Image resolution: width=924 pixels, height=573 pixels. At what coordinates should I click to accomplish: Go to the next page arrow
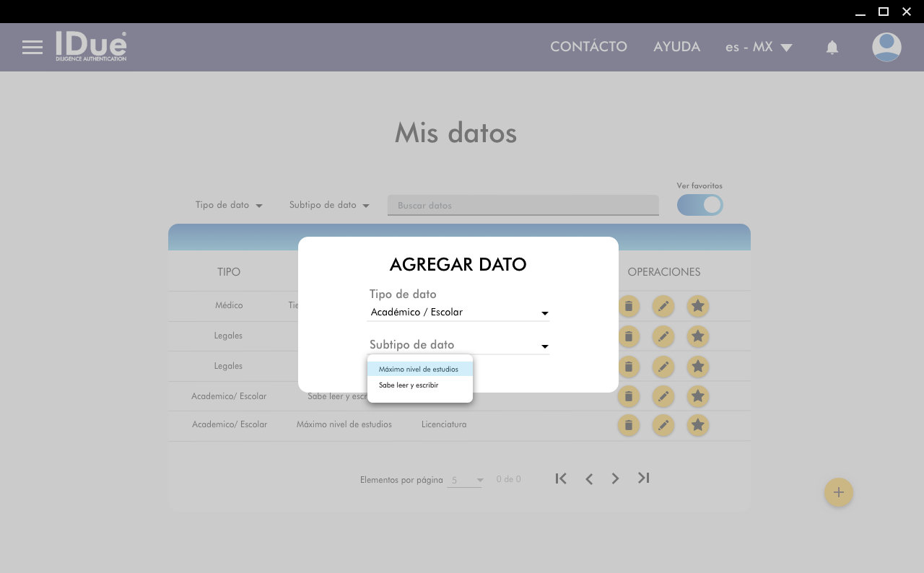click(615, 478)
